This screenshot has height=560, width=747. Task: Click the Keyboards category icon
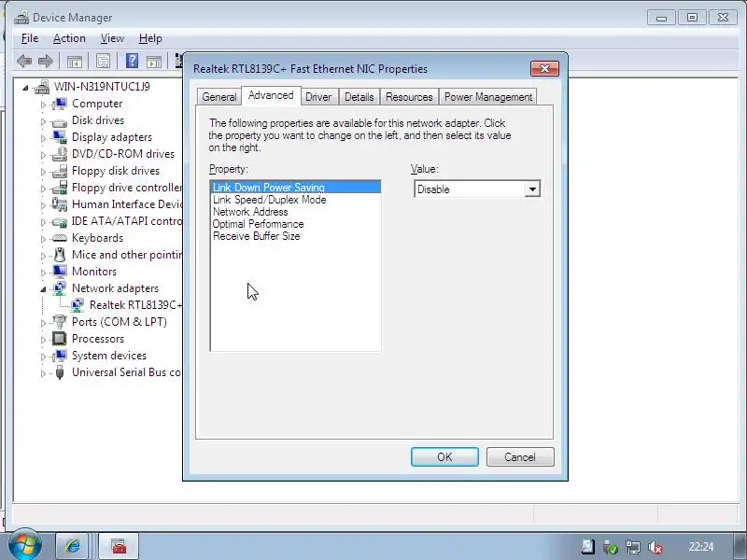60,238
